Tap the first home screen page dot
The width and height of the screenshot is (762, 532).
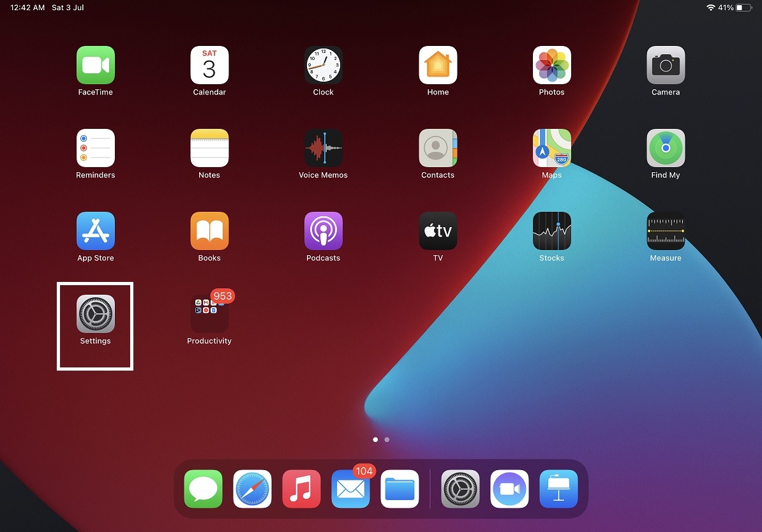(375, 440)
